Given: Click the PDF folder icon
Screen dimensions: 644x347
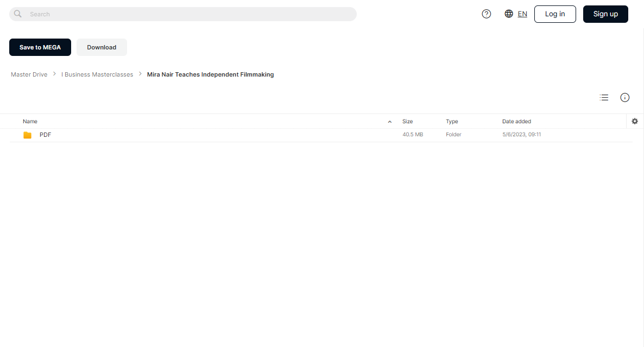Looking at the screenshot, I should (x=28, y=135).
